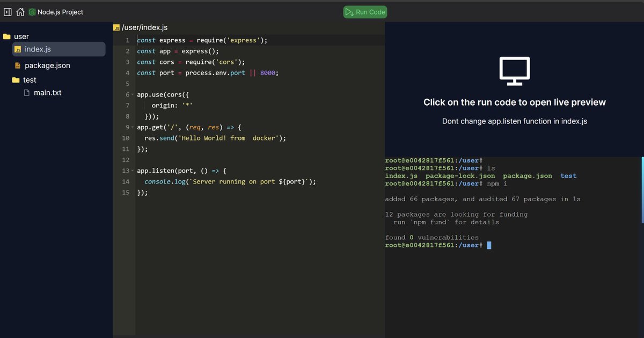Click 'Click on the run code' heading
The width and height of the screenshot is (644, 338).
[515, 102]
